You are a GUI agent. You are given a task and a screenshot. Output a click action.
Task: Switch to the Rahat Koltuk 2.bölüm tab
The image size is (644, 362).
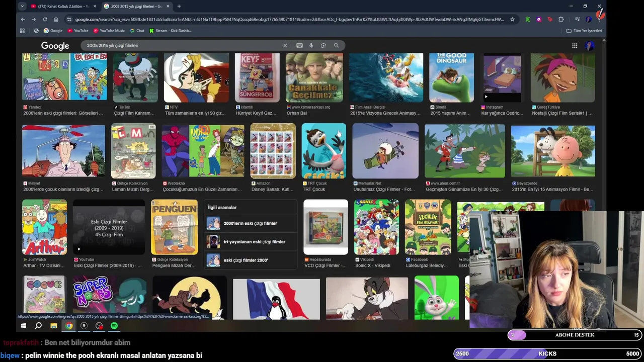[x=63, y=6]
